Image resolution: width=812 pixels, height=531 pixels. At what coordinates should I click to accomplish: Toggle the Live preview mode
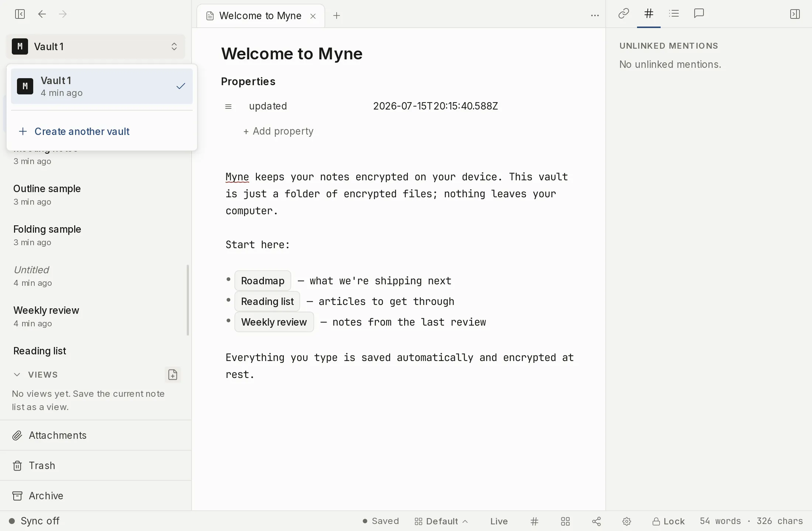499,521
